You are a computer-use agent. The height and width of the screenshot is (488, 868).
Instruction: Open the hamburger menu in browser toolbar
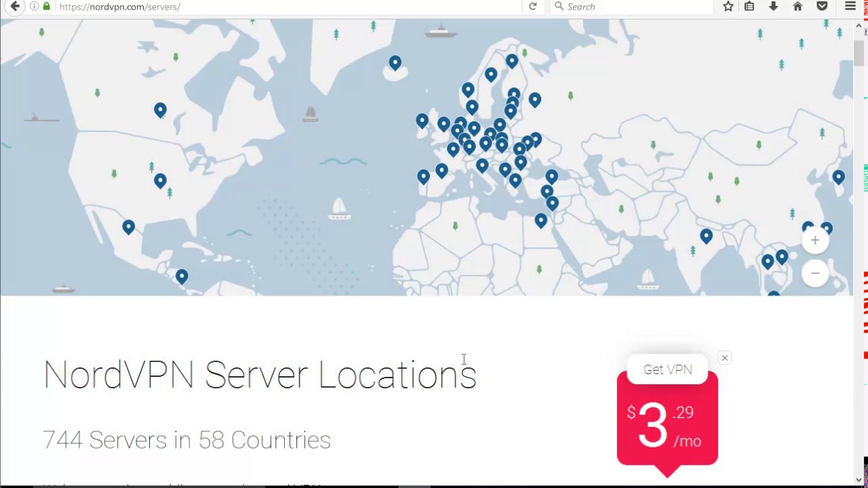click(850, 6)
